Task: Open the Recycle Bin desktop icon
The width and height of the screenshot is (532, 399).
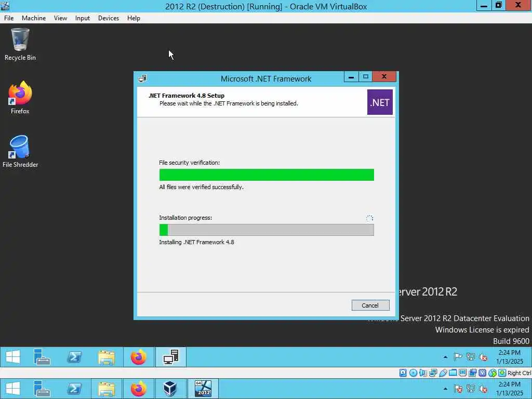Action: (x=20, y=45)
